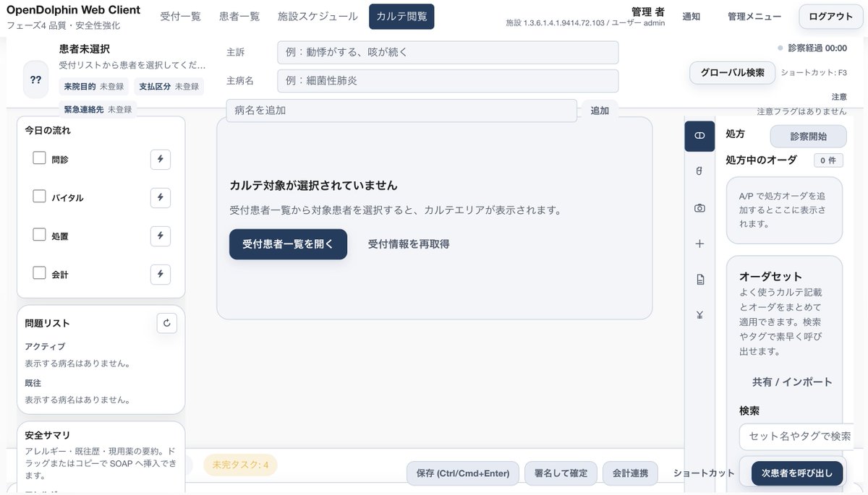The image size is (868, 495).
Task: Click 会計連携 button
Action: [630, 473]
